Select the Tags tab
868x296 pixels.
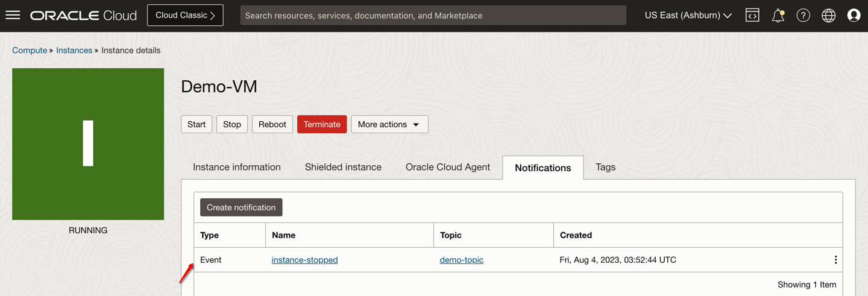[605, 167]
